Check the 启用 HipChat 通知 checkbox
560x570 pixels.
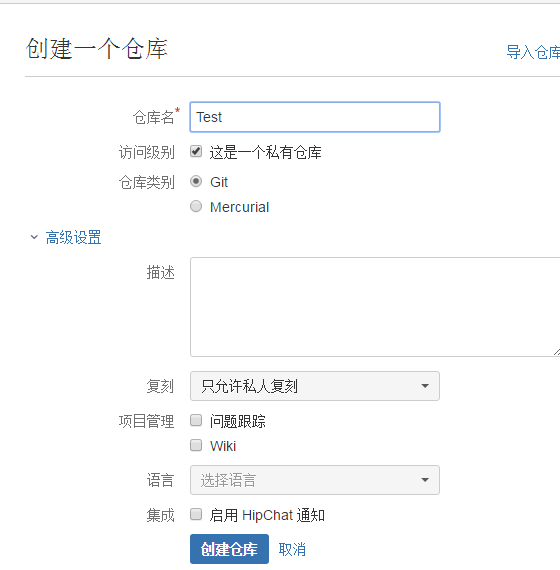[x=196, y=514]
